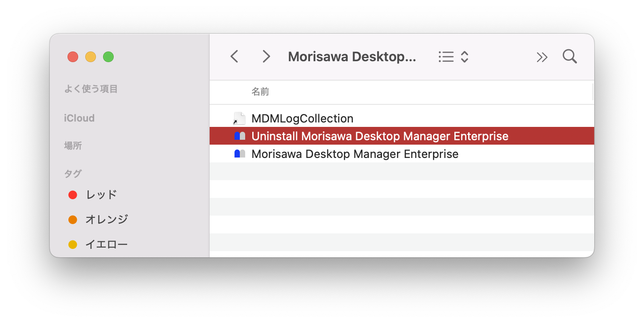Screen dimensions: 644x323
Task: Click Uninstall Morisawa Desktop Manager app icon
Action: (240, 136)
